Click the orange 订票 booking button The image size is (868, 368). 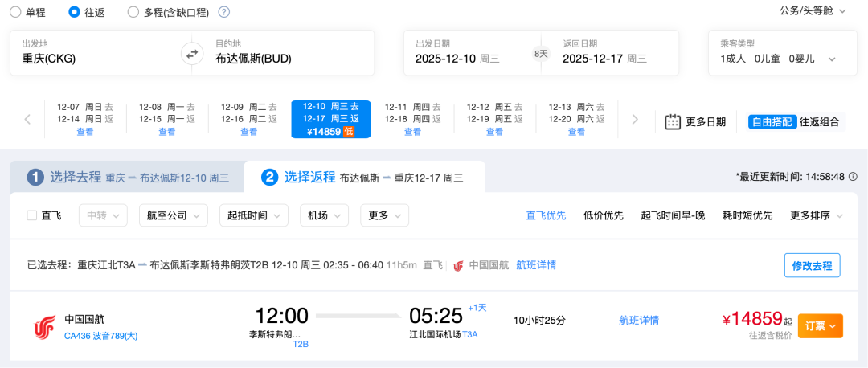coord(820,325)
